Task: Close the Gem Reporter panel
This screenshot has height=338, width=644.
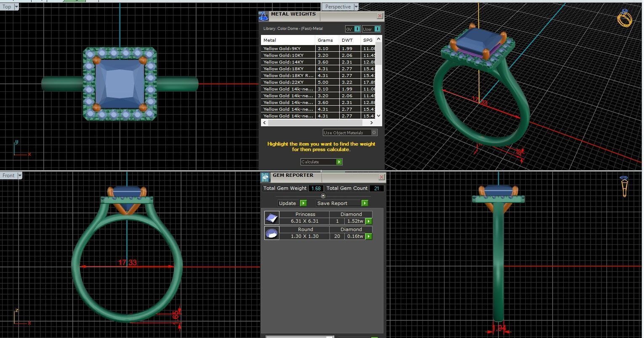Action: [381, 177]
